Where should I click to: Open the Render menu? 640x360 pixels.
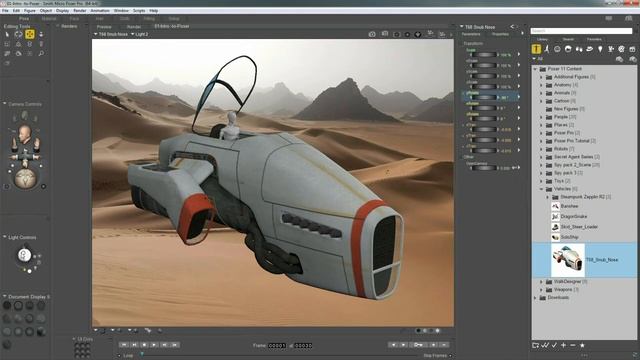coord(80,11)
